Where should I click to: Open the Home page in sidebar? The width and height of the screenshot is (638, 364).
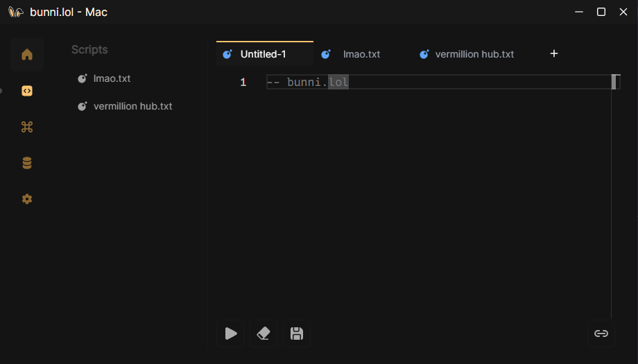point(27,55)
